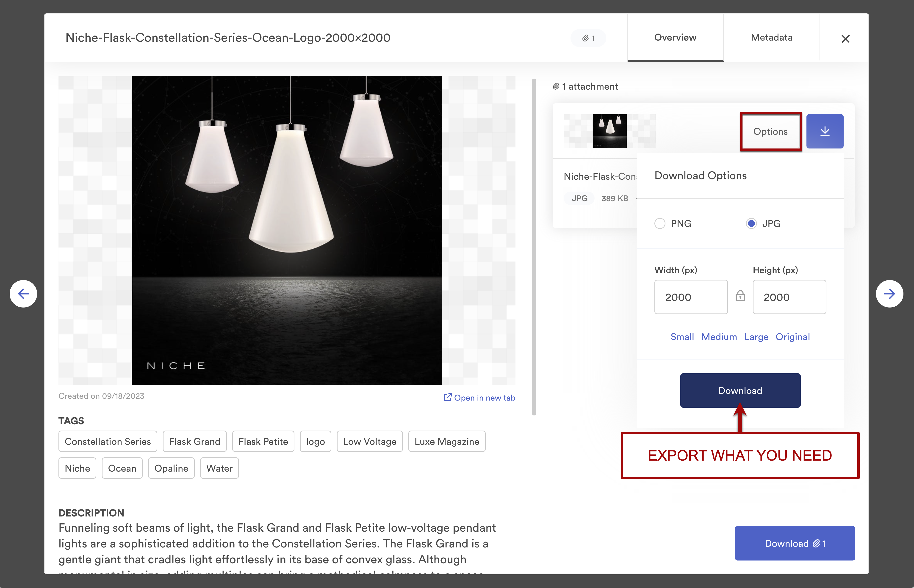Select the Ocean tag
This screenshot has width=914, height=588.
coord(122,468)
